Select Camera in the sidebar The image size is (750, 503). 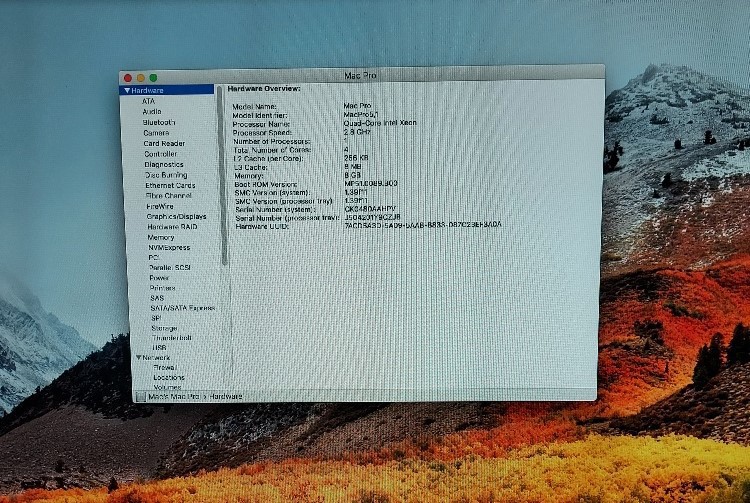click(x=156, y=133)
